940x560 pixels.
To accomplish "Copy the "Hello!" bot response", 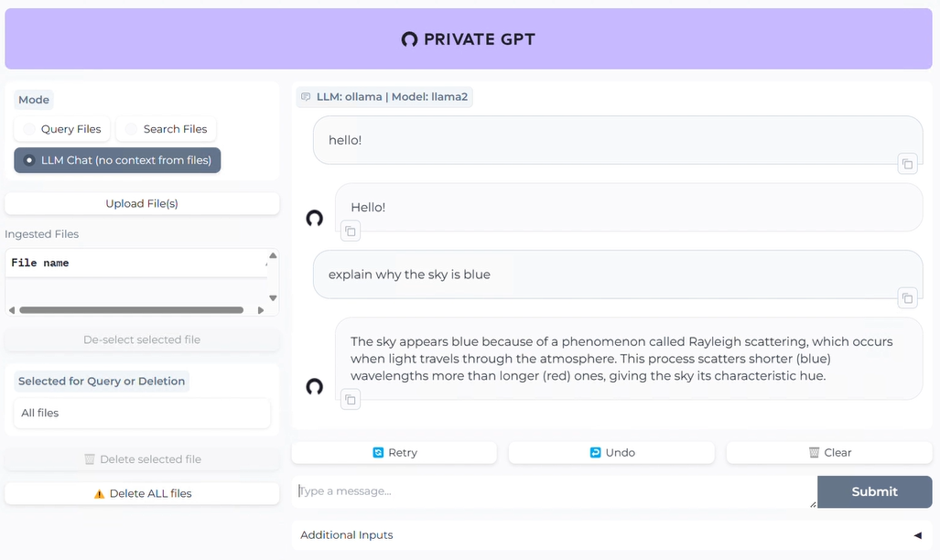I will (x=350, y=231).
